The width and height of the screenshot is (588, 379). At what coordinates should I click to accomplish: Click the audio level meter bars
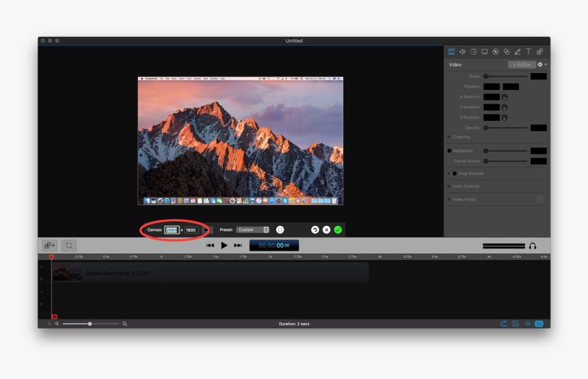504,246
